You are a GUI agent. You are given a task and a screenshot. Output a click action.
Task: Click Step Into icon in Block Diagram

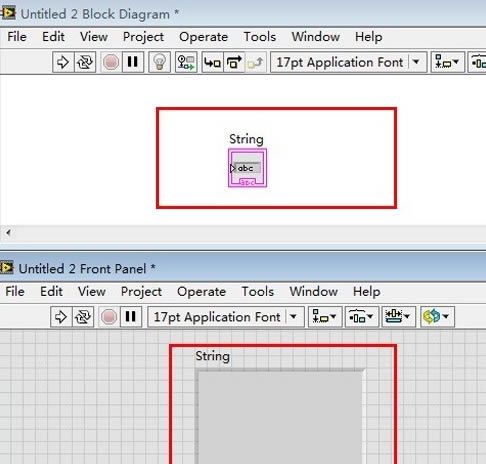coord(212,62)
